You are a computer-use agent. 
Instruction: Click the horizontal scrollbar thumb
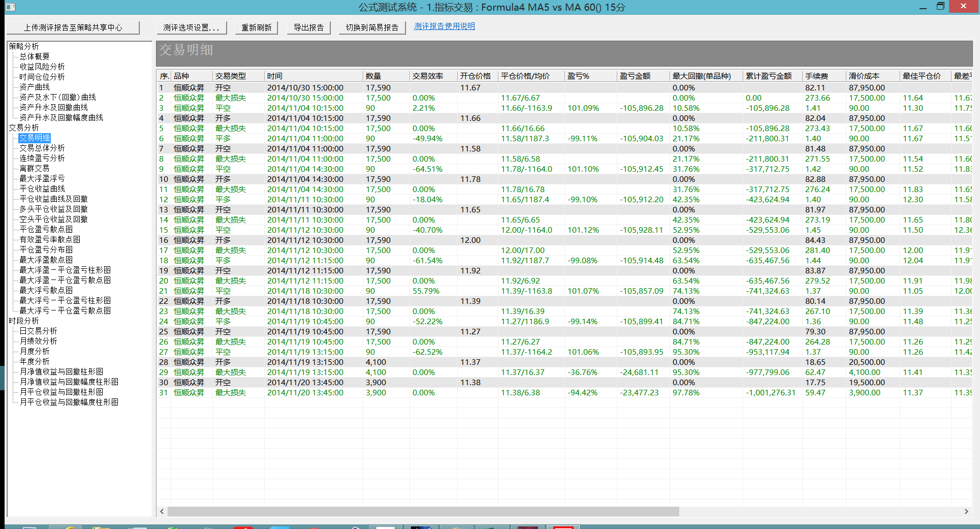pyautogui.click(x=423, y=511)
